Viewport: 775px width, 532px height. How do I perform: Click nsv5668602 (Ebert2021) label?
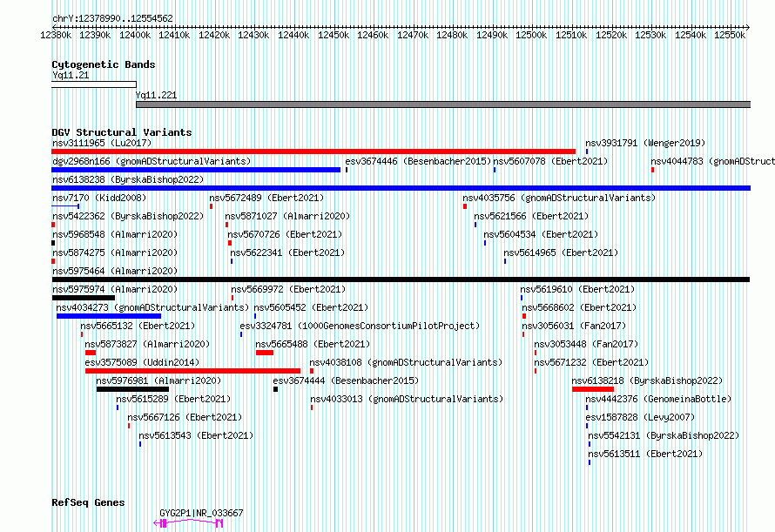click(579, 307)
